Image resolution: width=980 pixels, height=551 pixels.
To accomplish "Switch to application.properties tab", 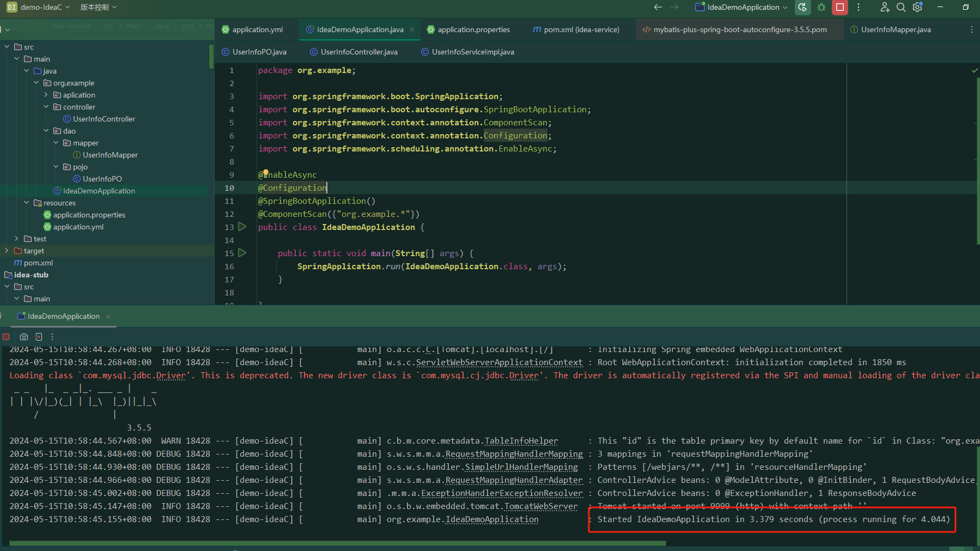I will [469, 29].
